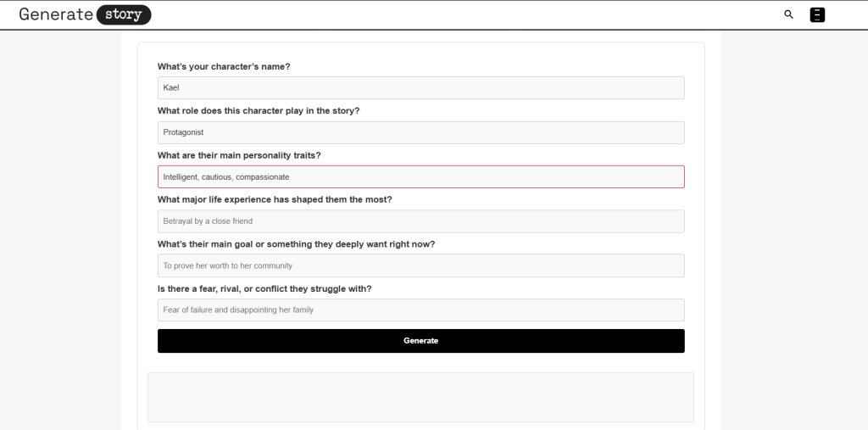Open the black hamburger menu icon
This screenshot has height=430, width=868.
[817, 14]
